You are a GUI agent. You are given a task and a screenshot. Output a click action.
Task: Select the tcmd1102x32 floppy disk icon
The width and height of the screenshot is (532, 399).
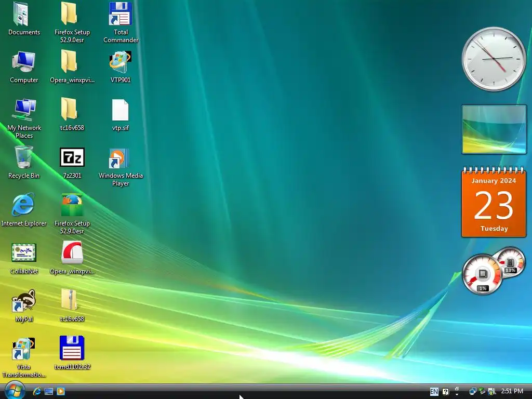(72, 348)
